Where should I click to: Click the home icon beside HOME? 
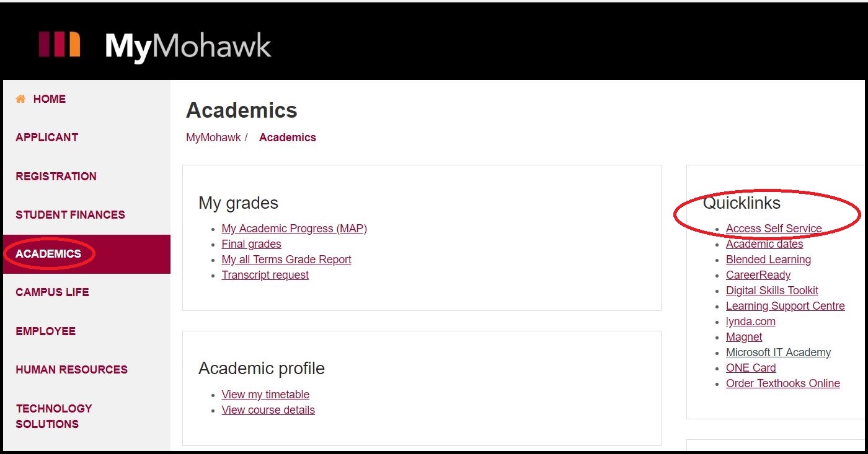pyautogui.click(x=20, y=98)
